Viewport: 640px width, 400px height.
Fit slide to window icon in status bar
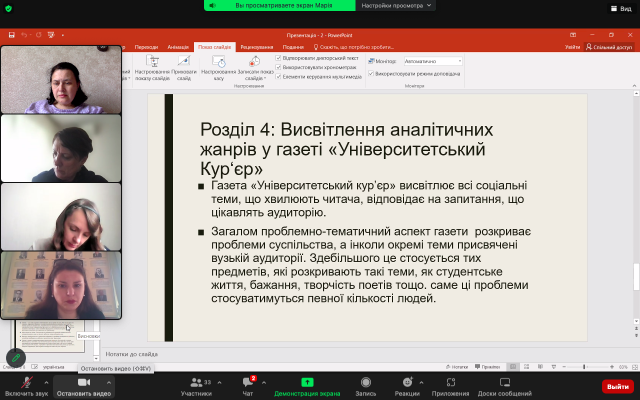pyautogui.click(x=635, y=367)
